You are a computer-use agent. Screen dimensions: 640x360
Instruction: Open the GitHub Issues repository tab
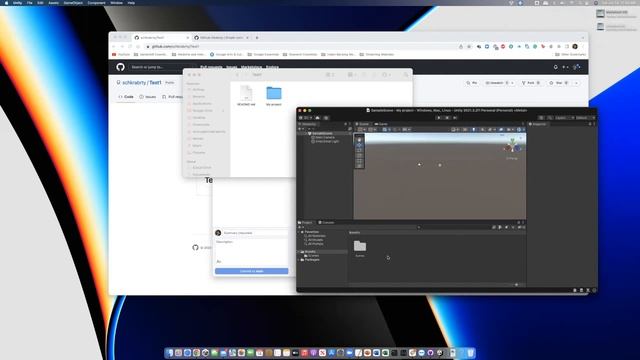tap(148, 97)
